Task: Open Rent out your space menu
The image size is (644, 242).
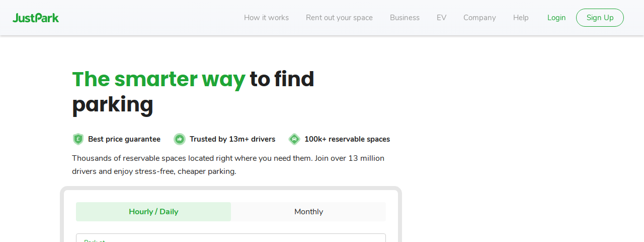Action: [339, 18]
